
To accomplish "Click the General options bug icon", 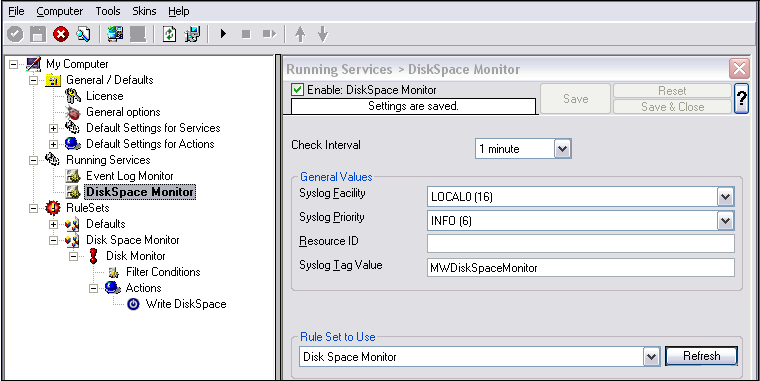I will 73,112.
